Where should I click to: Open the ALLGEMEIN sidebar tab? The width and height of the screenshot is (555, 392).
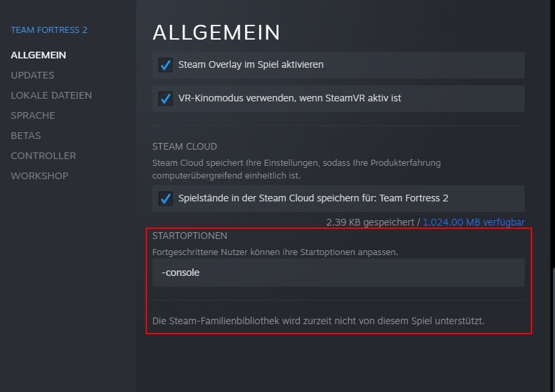[38, 55]
